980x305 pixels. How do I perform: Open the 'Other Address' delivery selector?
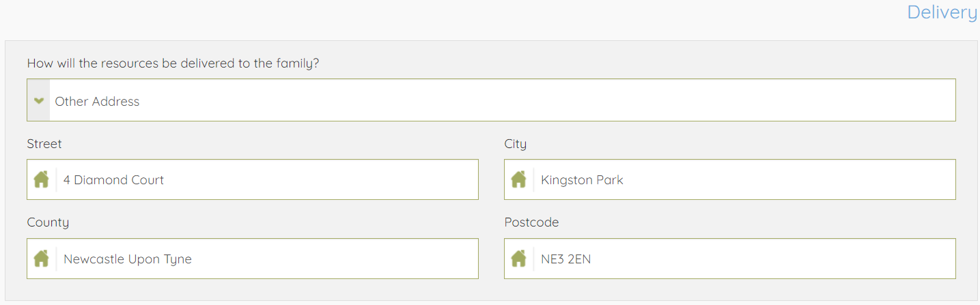502,101
